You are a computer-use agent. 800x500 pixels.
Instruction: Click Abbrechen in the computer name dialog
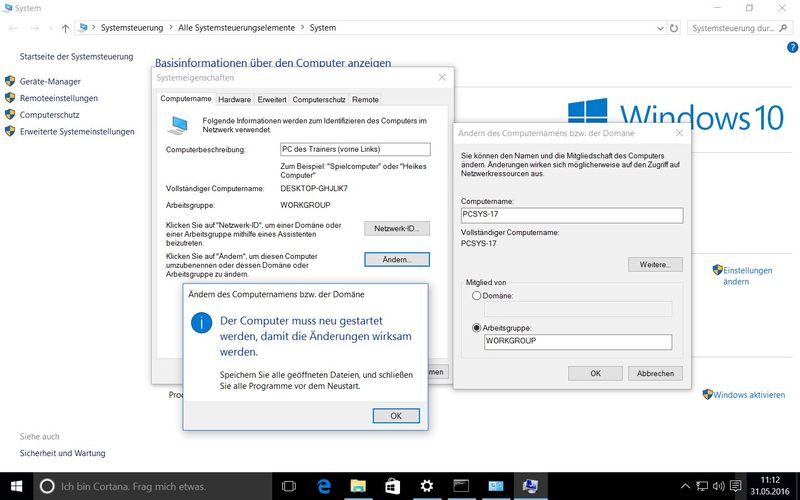coord(655,373)
